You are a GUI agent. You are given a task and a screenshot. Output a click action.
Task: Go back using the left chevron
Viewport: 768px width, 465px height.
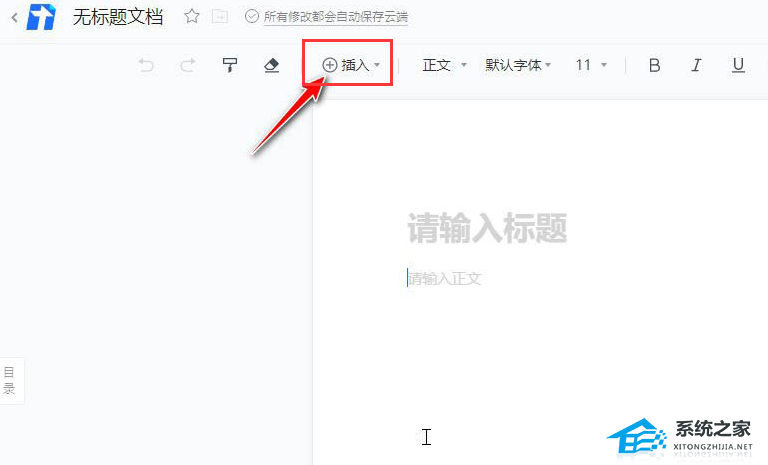(x=14, y=18)
